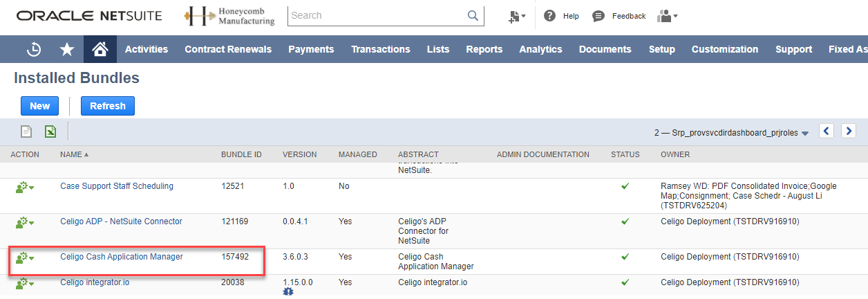The height and width of the screenshot is (299, 868).
Task: Sort by the Bundle ID column header
Action: 241,154
